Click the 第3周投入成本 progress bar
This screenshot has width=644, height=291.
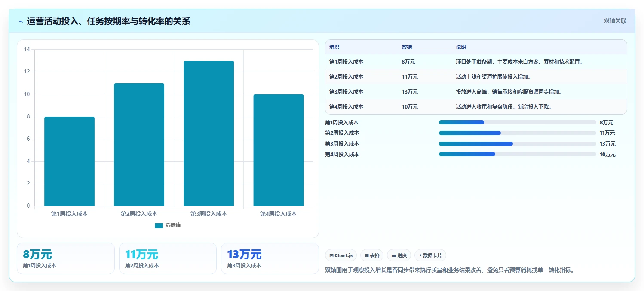[518, 143]
